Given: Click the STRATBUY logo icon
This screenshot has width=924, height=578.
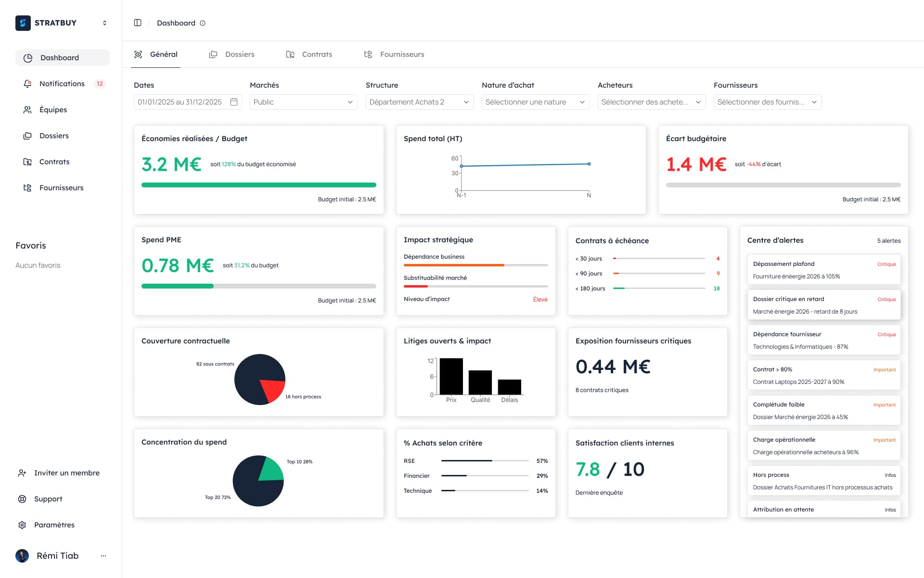Looking at the screenshot, I should [23, 23].
